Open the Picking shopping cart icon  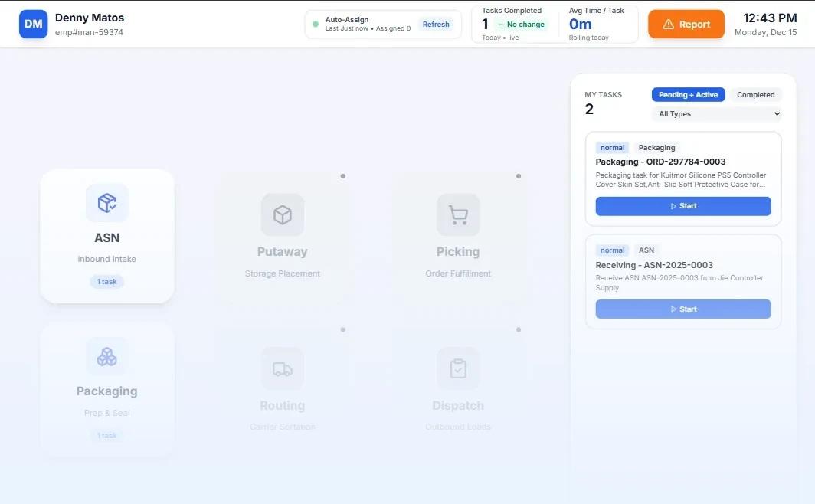coord(457,214)
